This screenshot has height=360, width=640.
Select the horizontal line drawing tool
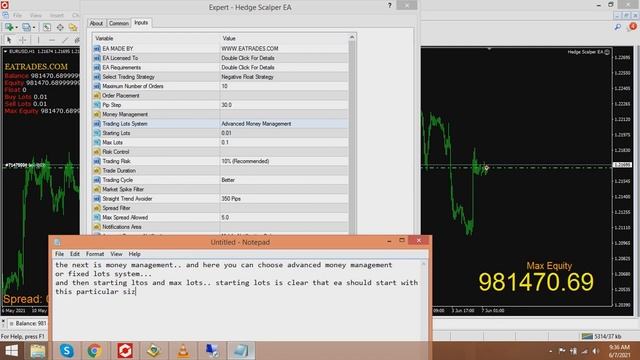[x=52, y=40]
